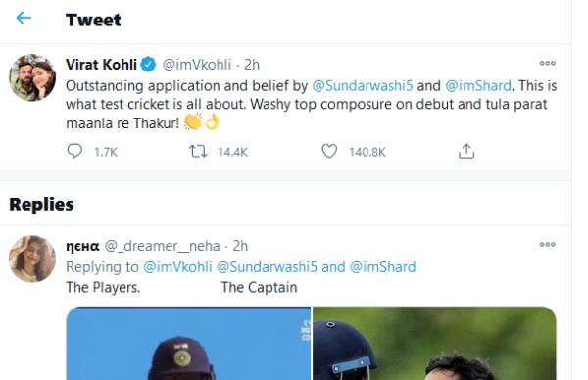This screenshot has height=380, width=588.
Task: Click the 2h timestamp on Kohli's tweet
Action: coord(252,65)
